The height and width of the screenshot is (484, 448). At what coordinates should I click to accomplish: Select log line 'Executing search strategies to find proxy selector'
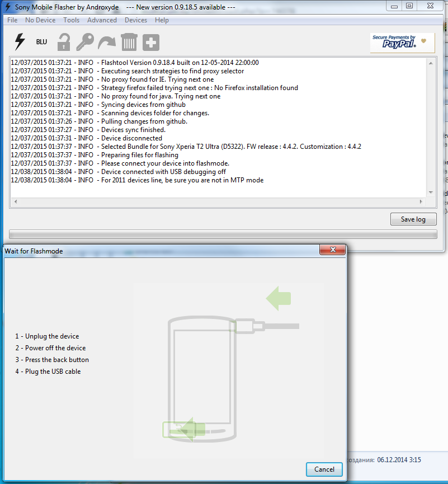(x=127, y=71)
